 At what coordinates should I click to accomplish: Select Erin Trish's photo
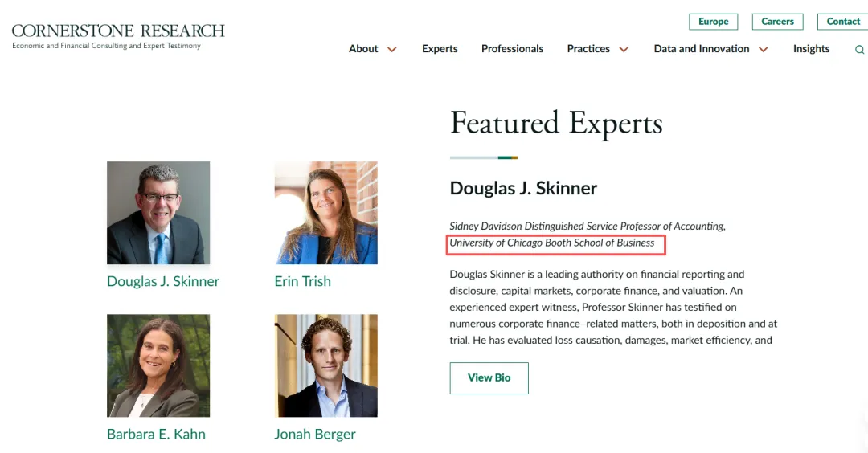(x=326, y=212)
